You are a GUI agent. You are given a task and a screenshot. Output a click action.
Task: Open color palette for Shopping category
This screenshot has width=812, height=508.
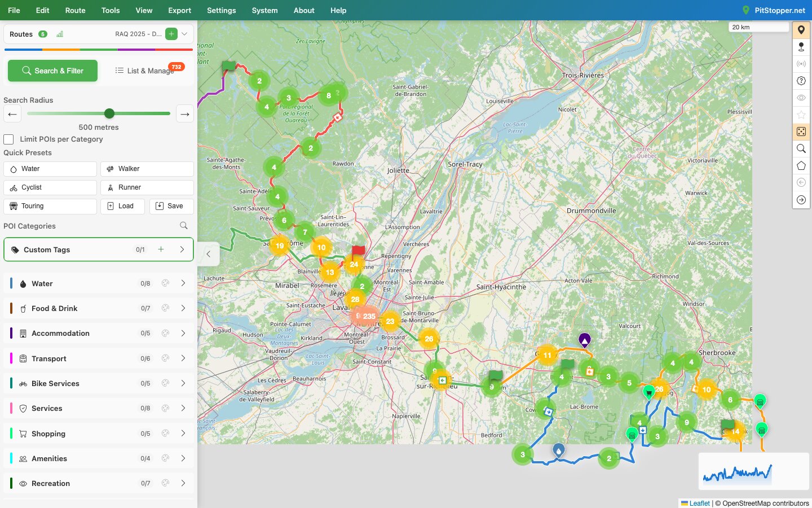[x=165, y=433]
